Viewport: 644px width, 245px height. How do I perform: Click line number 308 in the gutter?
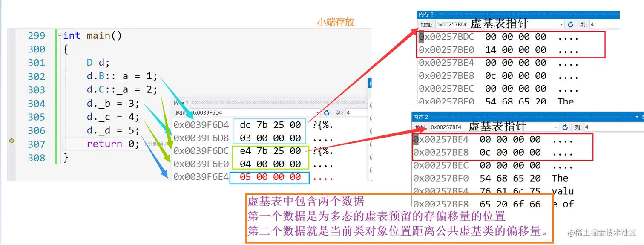[x=37, y=158]
